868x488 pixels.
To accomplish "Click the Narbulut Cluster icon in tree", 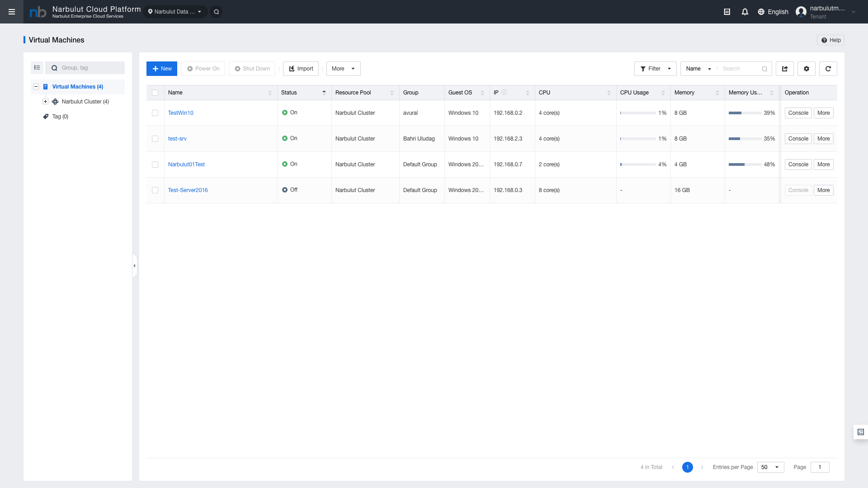I will point(55,102).
